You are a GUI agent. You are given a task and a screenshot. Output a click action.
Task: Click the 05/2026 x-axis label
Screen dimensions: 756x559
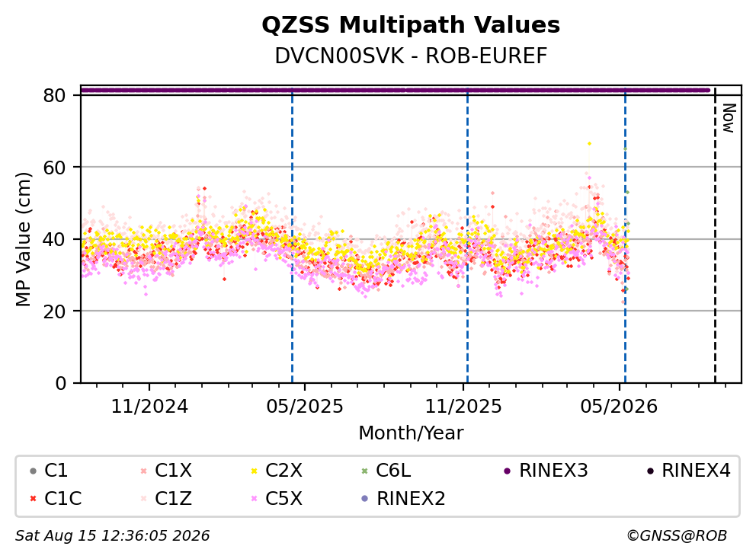click(x=619, y=407)
